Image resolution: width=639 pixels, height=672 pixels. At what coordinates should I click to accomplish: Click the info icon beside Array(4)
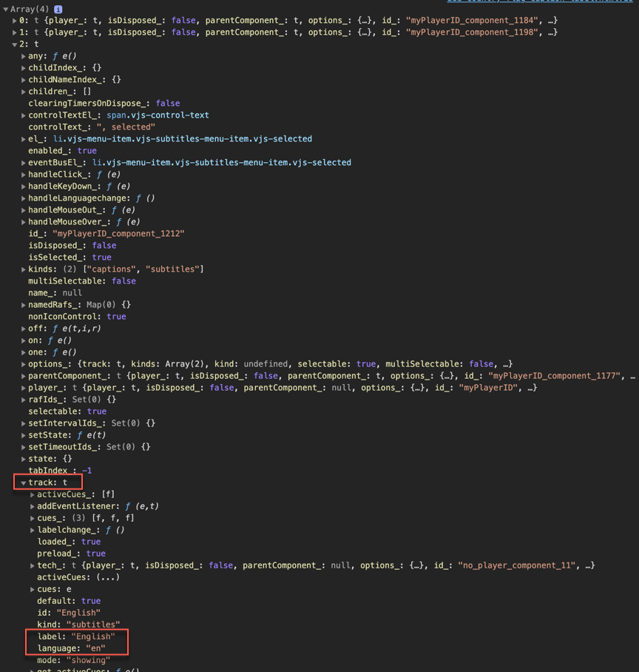tap(58, 9)
